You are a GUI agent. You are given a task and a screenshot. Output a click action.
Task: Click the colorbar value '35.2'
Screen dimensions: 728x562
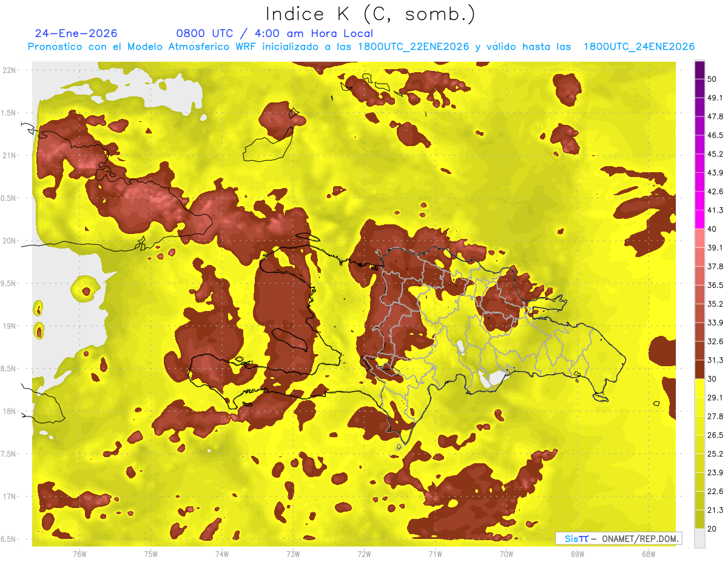coord(715,304)
